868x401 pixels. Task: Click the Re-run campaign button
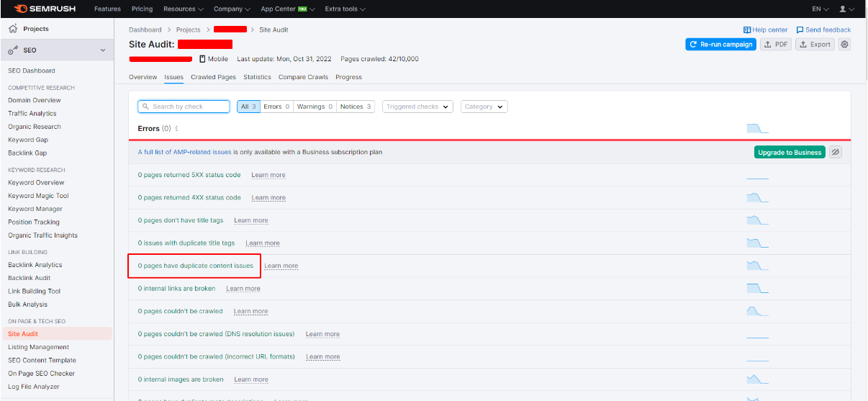pyautogui.click(x=720, y=45)
